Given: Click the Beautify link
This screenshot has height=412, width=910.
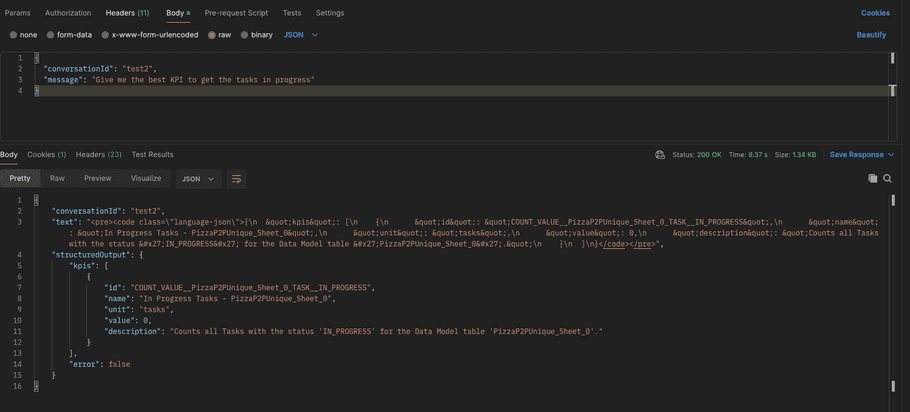Looking at the screenshot, I should pos(871,35).
